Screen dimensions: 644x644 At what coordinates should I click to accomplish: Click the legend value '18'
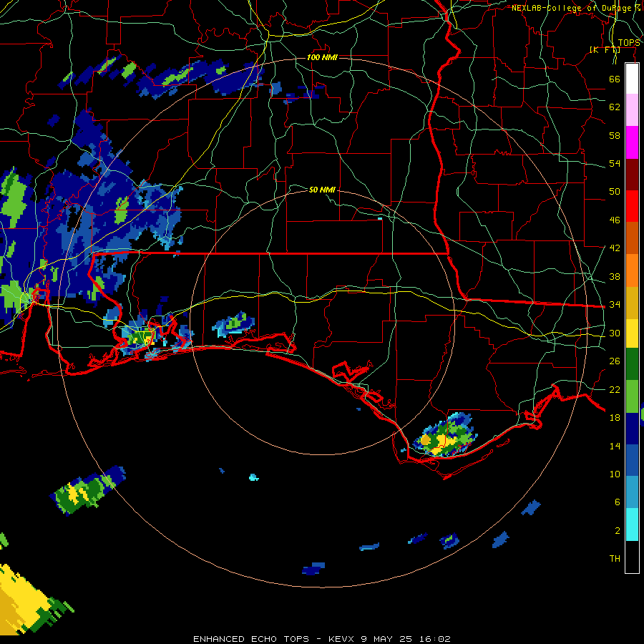615,418
